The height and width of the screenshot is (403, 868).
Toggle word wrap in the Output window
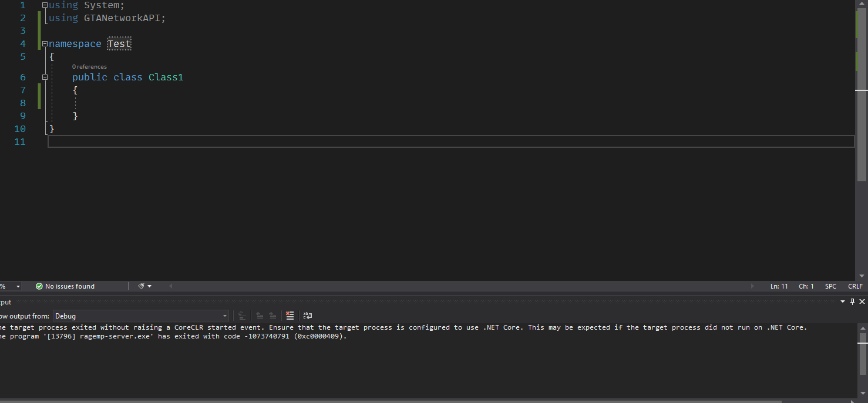(x=307, y=316)
